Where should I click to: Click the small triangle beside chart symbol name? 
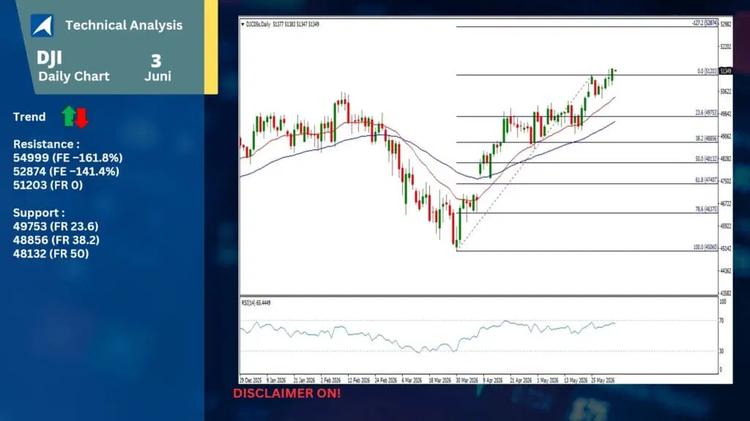point(243,24)
